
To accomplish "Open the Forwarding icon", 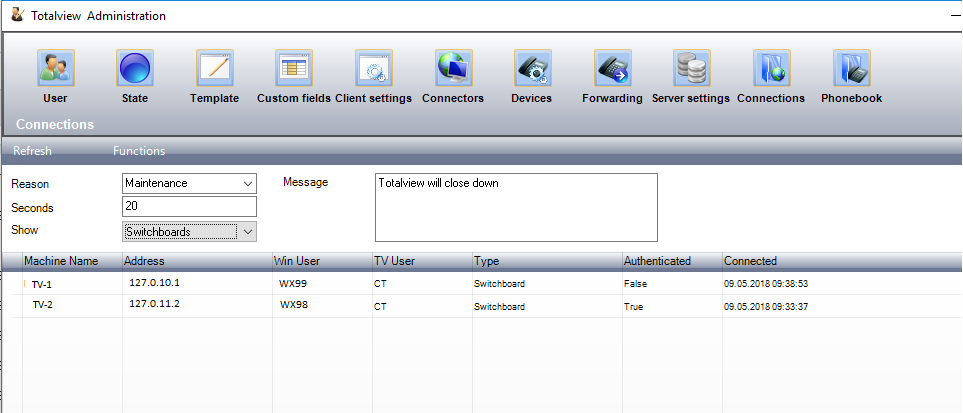I will (612, 68).
